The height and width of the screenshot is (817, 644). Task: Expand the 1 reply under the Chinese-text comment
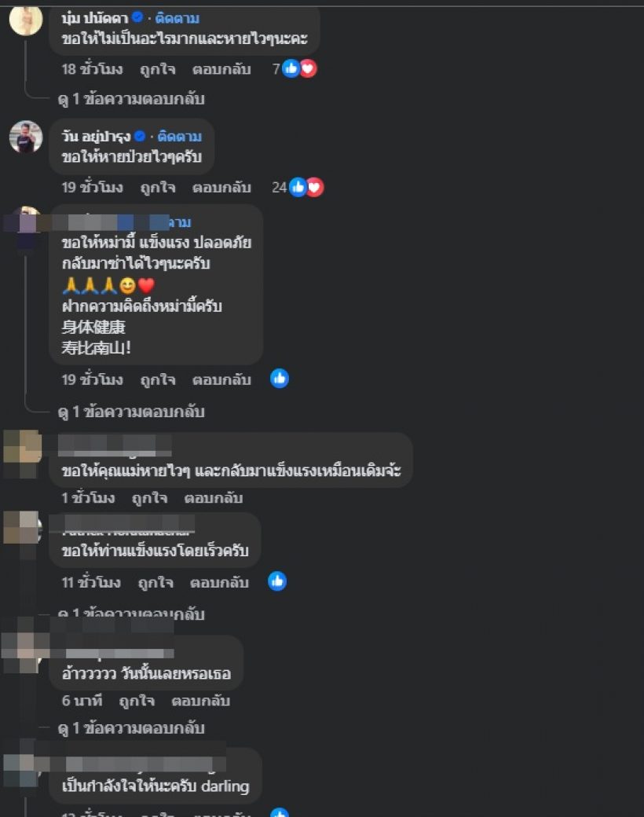131,412
